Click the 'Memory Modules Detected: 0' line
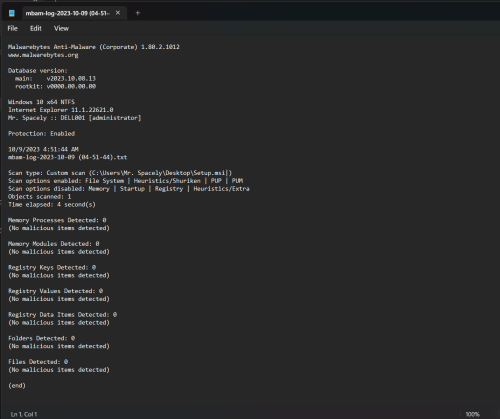 tap(54, 244)
